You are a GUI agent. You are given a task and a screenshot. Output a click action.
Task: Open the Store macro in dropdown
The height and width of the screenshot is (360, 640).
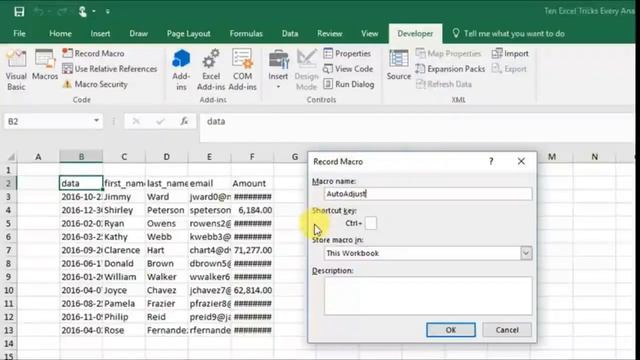526,253
